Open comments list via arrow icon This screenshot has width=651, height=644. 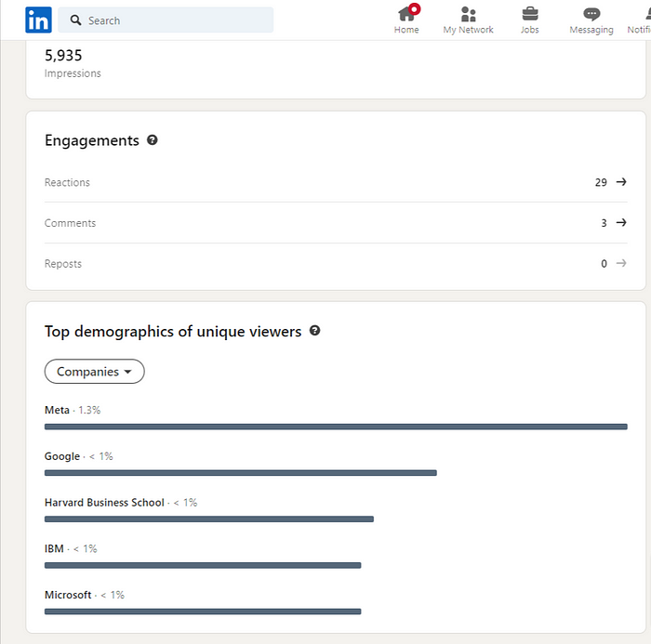tap(621, 222)
